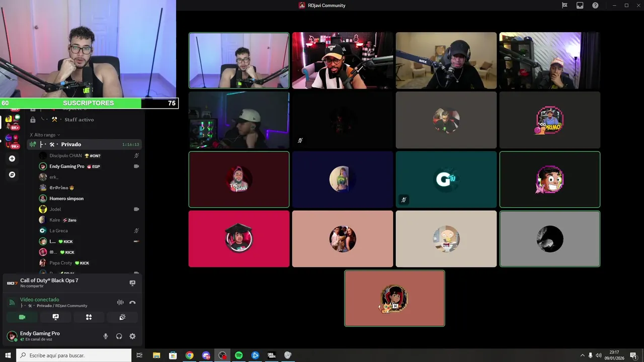644x362 pixels.
Task: Open user settings gear
Action: coord(132,336)
